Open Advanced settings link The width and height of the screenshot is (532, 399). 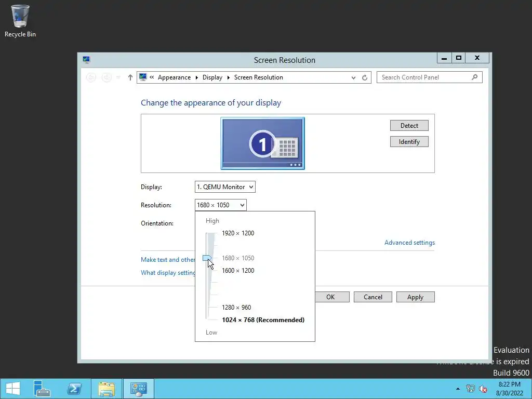coord(409,243)
